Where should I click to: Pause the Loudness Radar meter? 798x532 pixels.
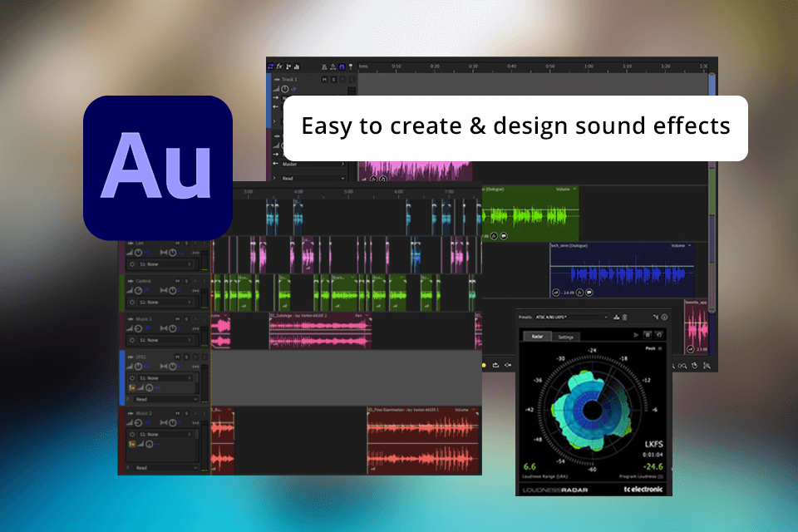coord(648,335)
